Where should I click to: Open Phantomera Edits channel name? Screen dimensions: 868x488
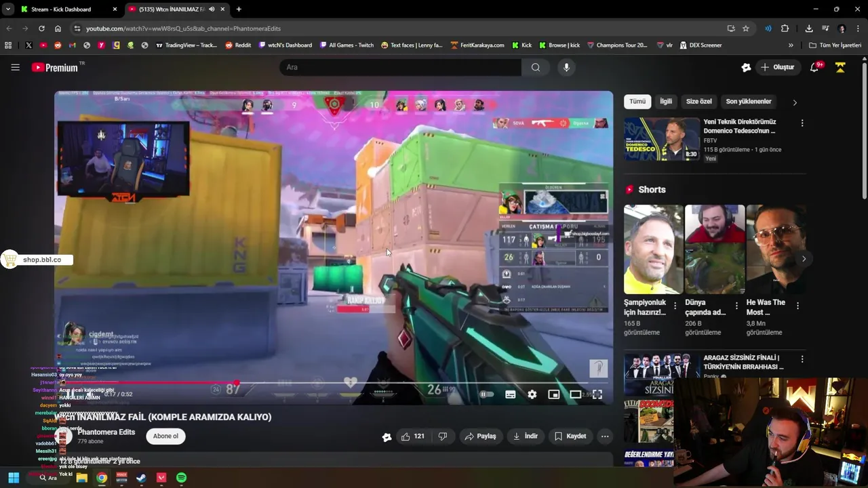click(106, 432)
